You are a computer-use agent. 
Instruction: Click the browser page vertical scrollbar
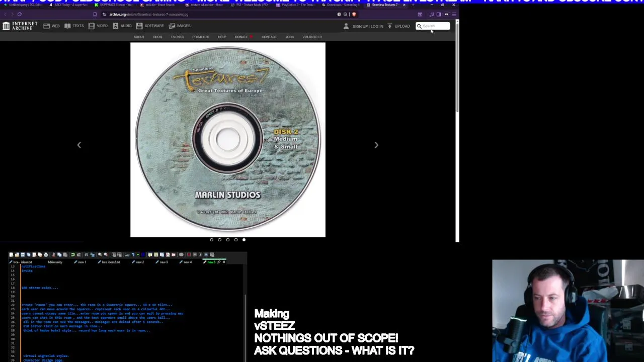(x=457, y=68)
